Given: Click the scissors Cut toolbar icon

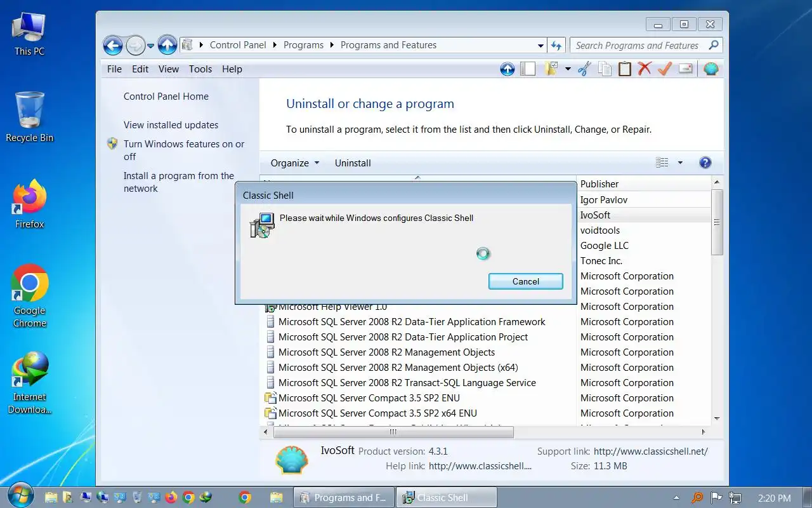Looking at the screenshot, I should pyautogui.click(x=584, y=69).
